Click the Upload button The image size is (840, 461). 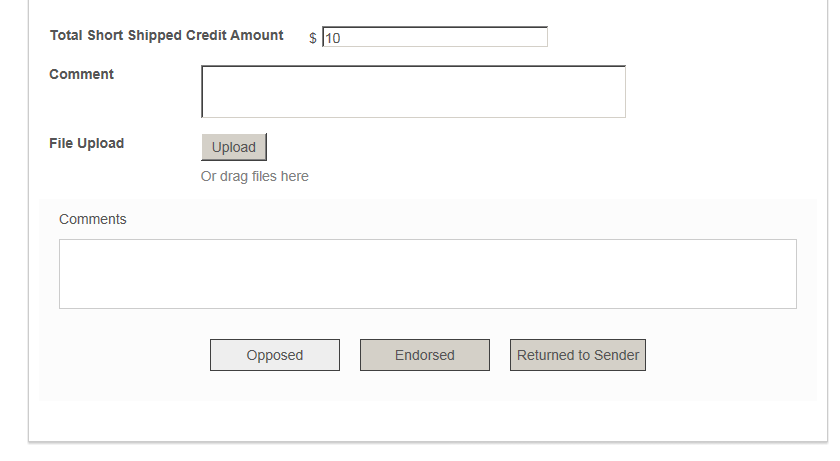(x=234, y=147)
